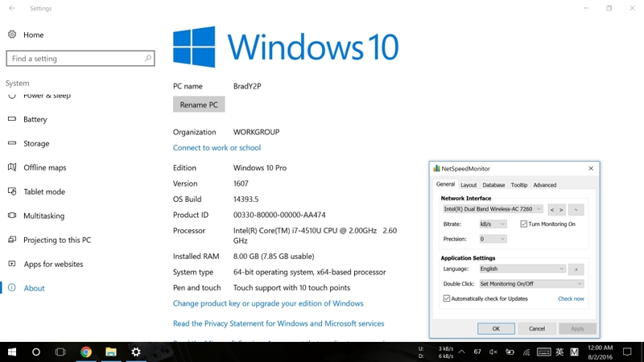
Task: Click the PC name value BradY2P
Action: pyautogui.click(x=247, y=86)
